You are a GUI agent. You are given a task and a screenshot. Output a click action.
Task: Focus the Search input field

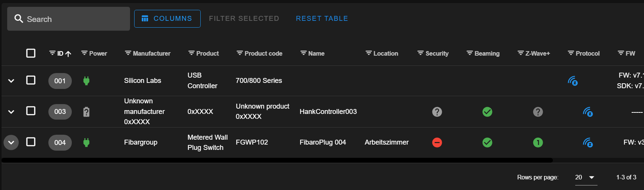[68, 19]
